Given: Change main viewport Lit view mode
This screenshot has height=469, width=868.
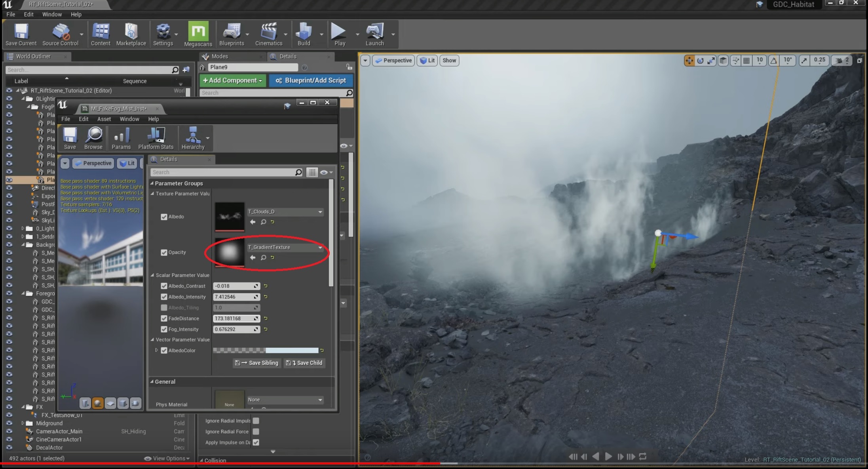Looking at the screenshot, I should (427, 61).
